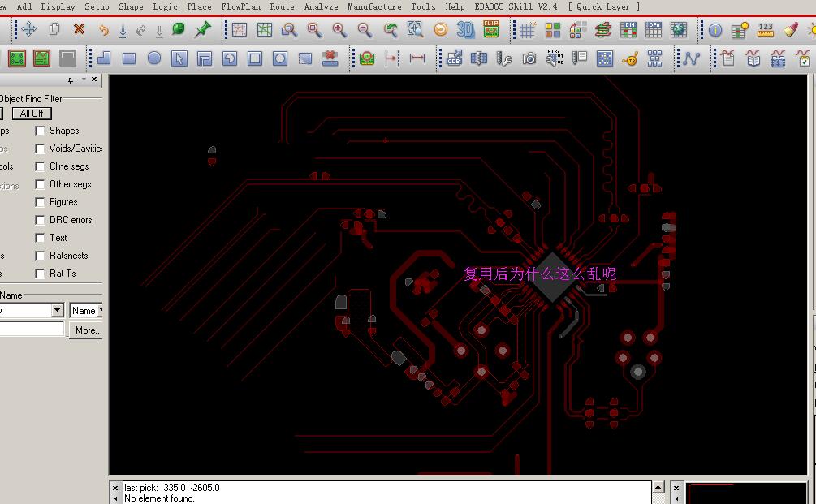Click the Flip Design icon

pyautogui.click(x=491, y=29)
